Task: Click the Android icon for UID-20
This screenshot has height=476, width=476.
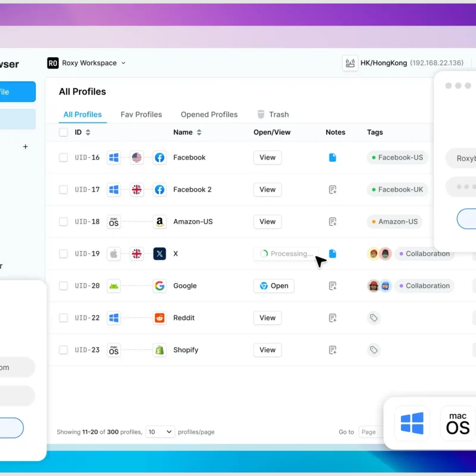Action: point(114,286)
